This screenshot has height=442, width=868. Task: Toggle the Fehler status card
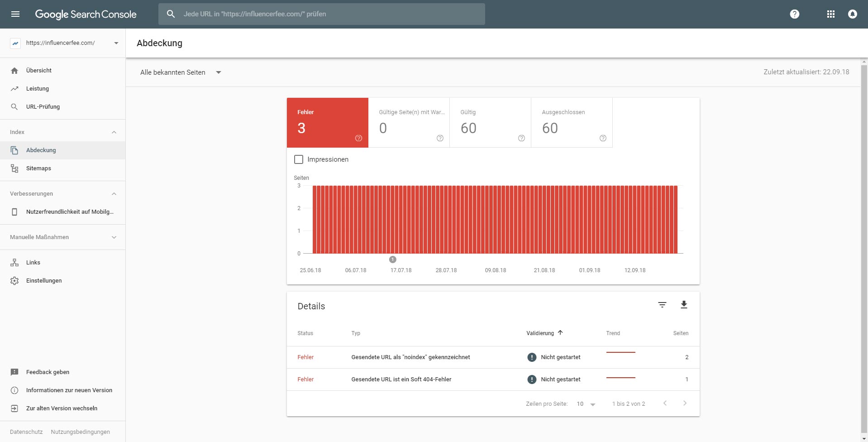tap(328, 123)
